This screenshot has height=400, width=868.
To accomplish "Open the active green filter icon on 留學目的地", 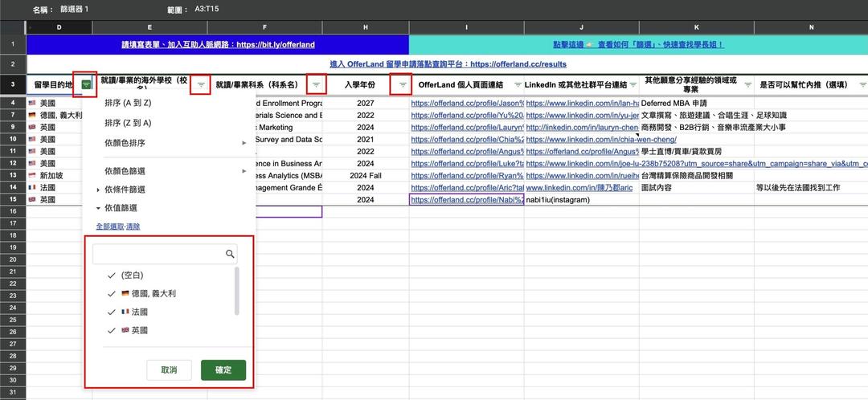I will [86, 84].
